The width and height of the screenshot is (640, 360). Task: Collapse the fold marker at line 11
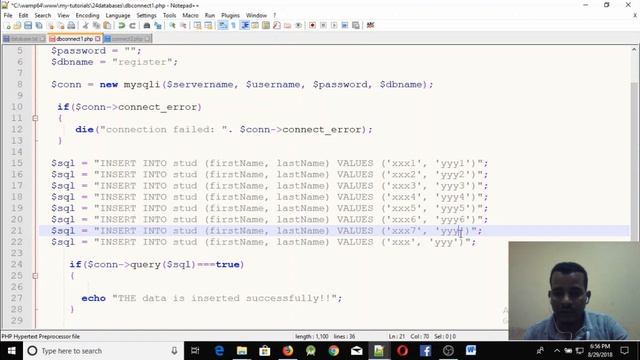click(x=35, y=118)
